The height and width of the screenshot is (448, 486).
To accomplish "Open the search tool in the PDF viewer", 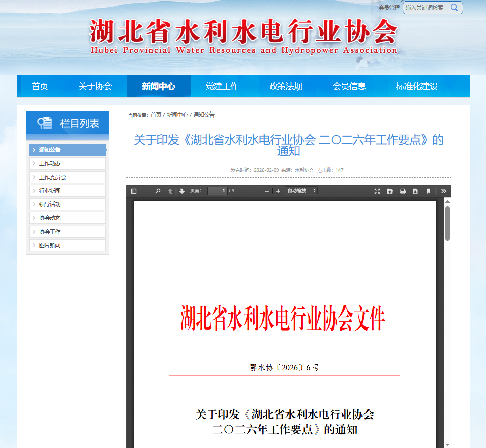I will click(158, 191).
